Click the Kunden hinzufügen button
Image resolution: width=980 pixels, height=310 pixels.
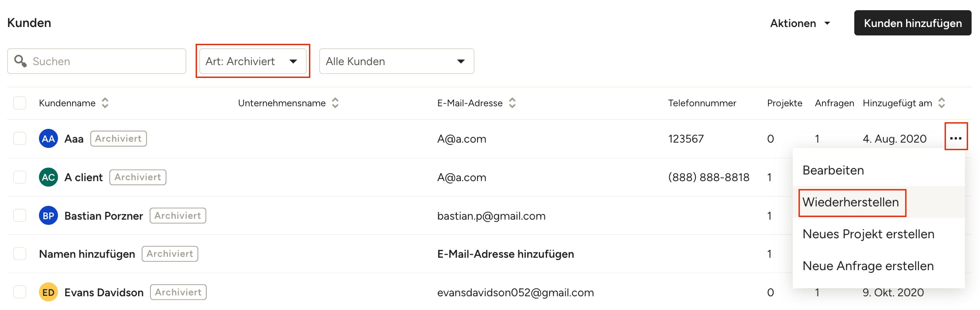(912, 23)
